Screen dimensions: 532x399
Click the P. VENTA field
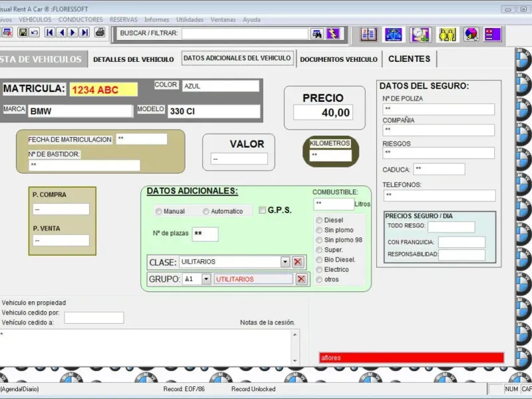coord(61,240)
